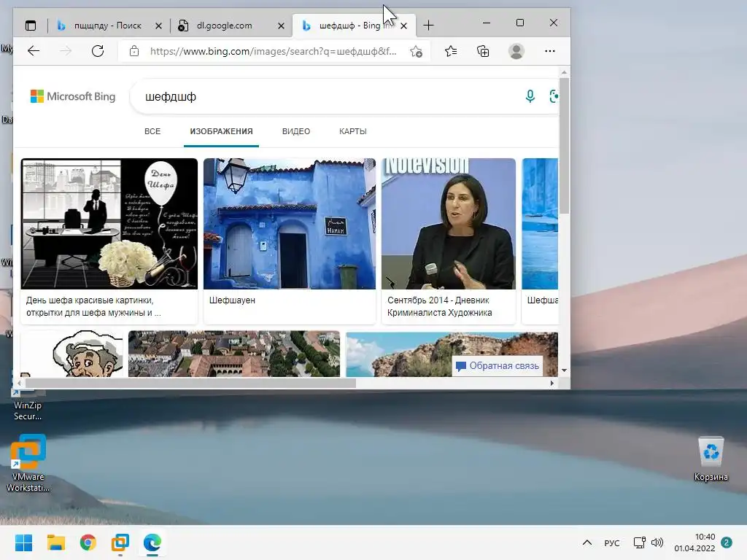Close the dl.google.com tab

pos(281,26)
